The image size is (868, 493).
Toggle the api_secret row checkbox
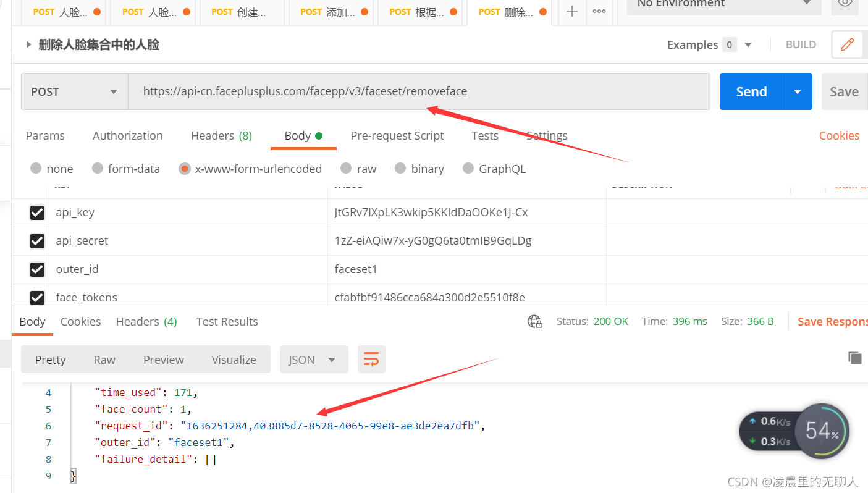pyautogui.click(x=37, y=241)
